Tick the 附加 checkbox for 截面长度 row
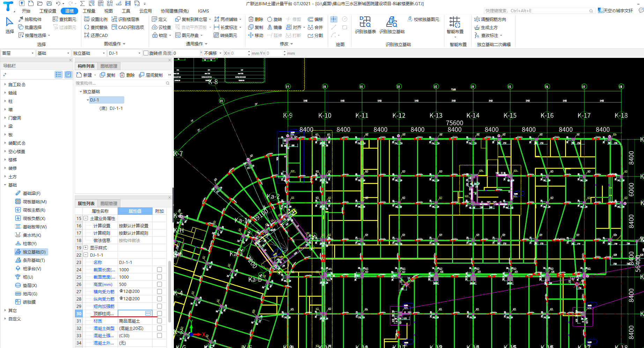Image resolution: width=644 pixels, height=348 pixels. [x=160, y=270]
